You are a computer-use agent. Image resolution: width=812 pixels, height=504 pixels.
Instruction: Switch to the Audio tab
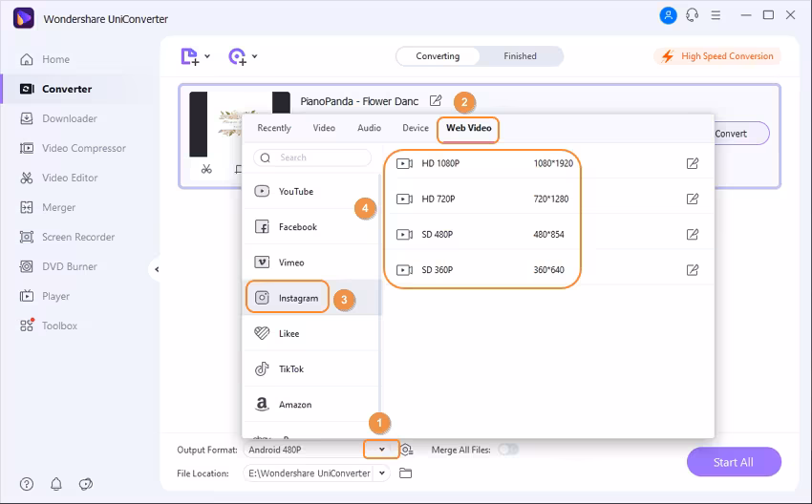click(x=370, y=128)
